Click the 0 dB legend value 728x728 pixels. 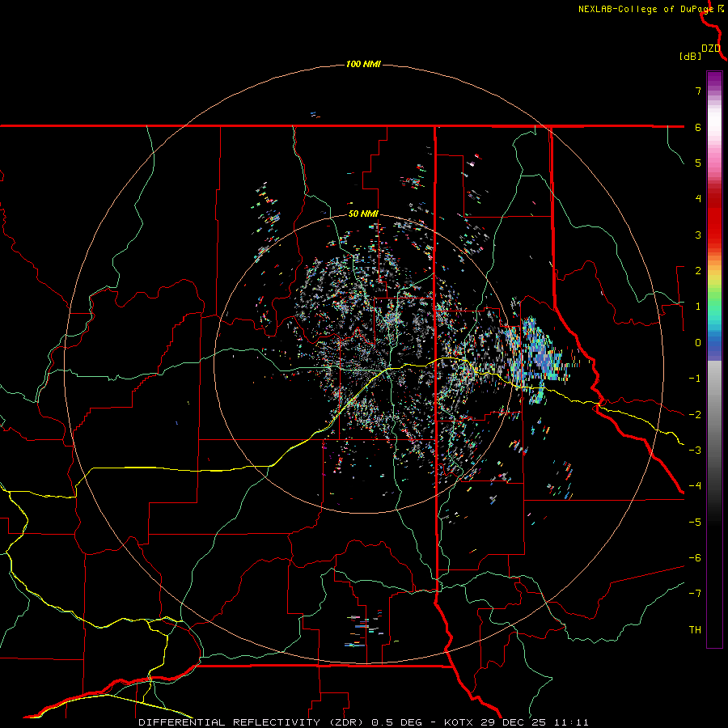pos(698,343)
